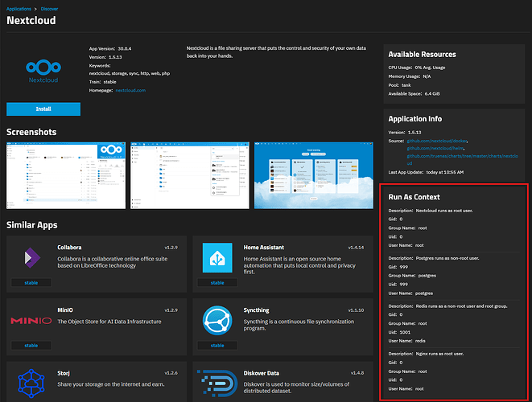This screenshot has height=402, width=532.
Task: Click the stable tag on Home Assistant card
Action: [x=217, y=283]
